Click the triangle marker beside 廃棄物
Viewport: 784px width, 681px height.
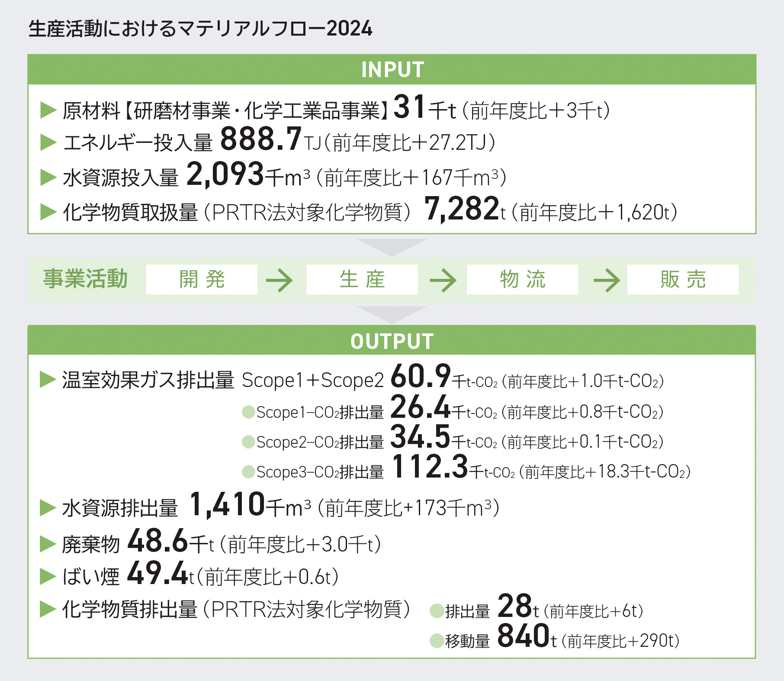pyautogui.click(x=48, y=544)
